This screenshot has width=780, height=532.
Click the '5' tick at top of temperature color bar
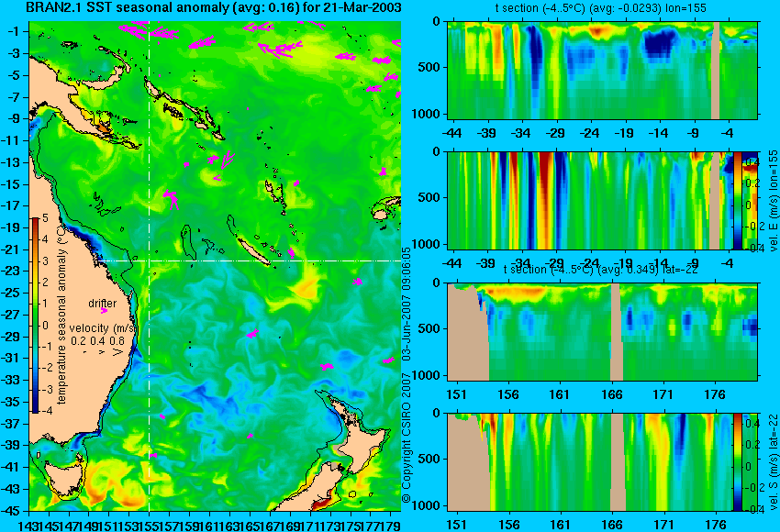click(45, 217)
